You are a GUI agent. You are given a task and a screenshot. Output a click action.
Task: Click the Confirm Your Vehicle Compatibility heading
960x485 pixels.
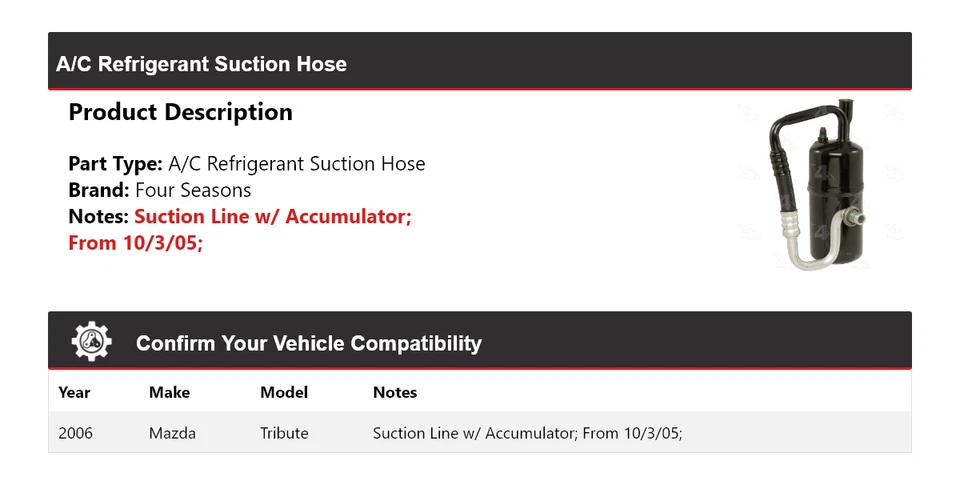click(308, 344)
